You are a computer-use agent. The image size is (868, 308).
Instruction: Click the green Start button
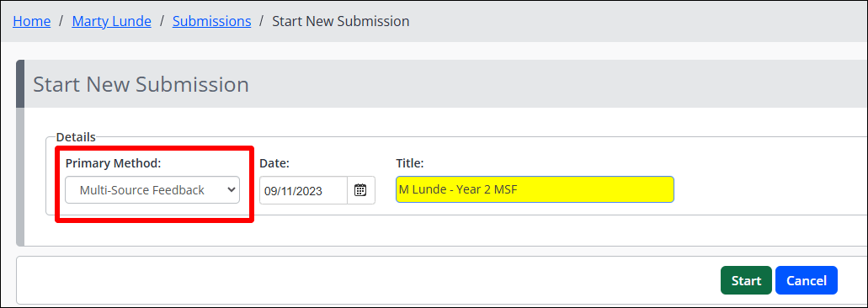tap(746, 280)
